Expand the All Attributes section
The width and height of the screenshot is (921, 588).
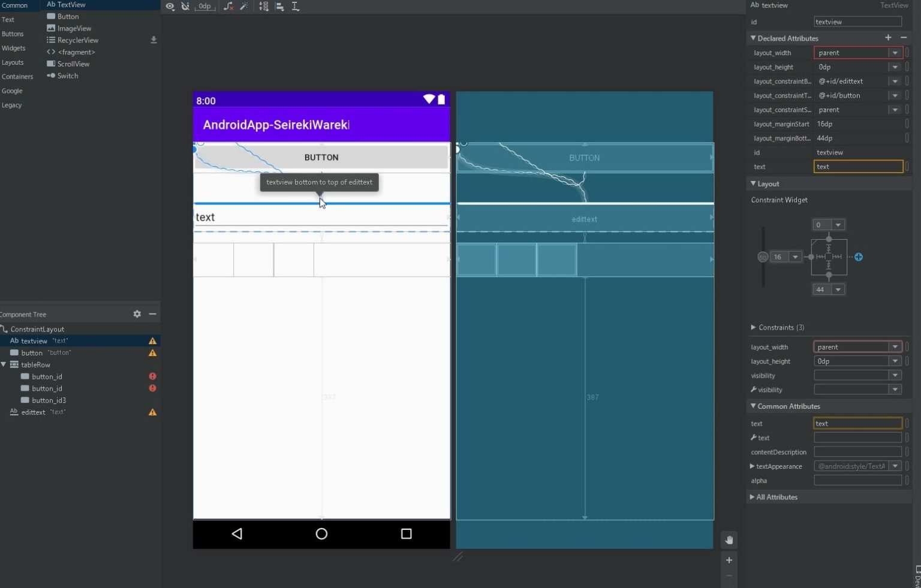773,497
